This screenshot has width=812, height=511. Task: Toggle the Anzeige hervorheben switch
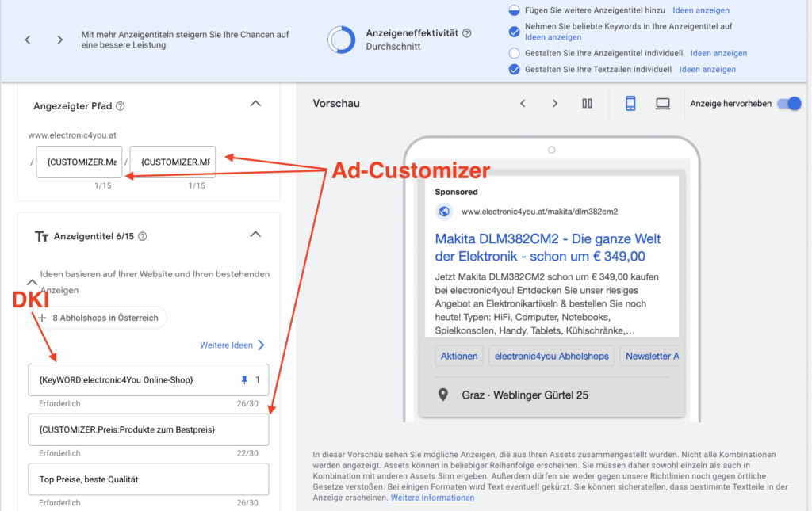click(788, 104)
